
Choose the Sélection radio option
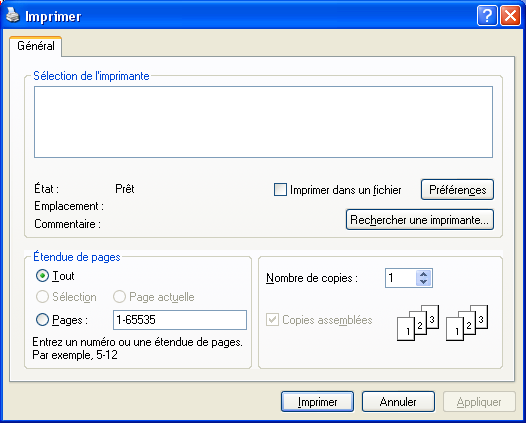[42, 297]
